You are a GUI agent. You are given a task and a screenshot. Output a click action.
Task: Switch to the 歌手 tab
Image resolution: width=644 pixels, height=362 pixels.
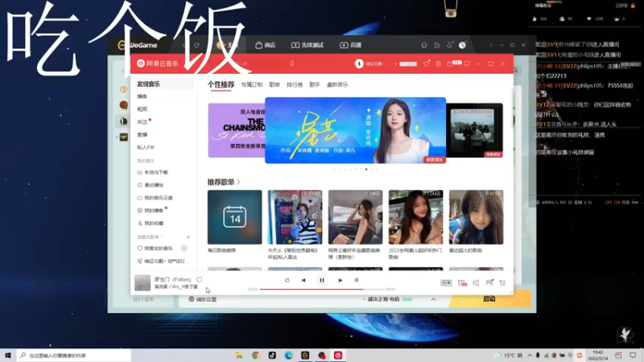pos(315,84)
